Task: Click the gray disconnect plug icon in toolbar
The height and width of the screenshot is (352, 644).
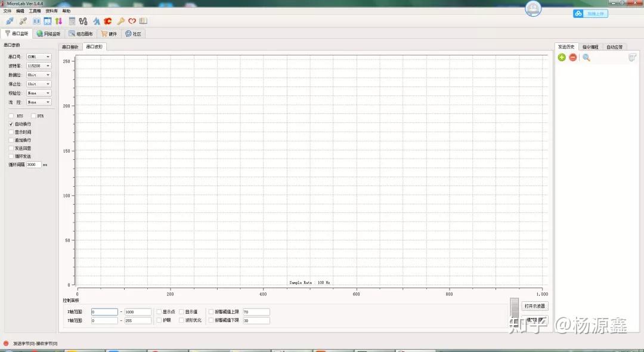Action: tap(23, 21)
